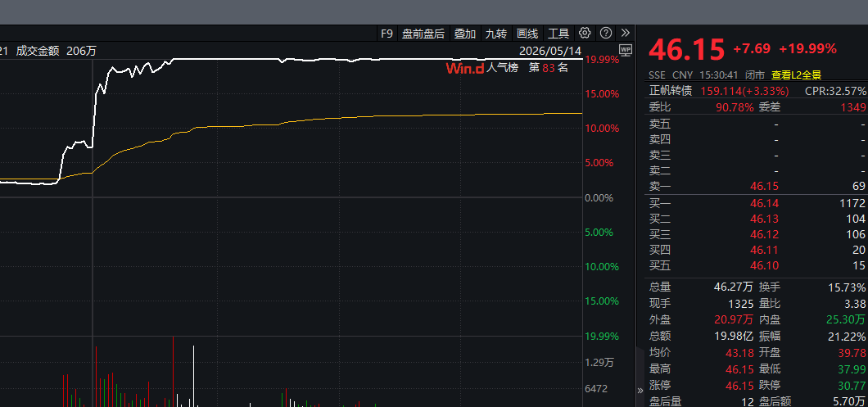Click the WP monitor icon
Screen dimensions: 868x407
pos(626,51)
